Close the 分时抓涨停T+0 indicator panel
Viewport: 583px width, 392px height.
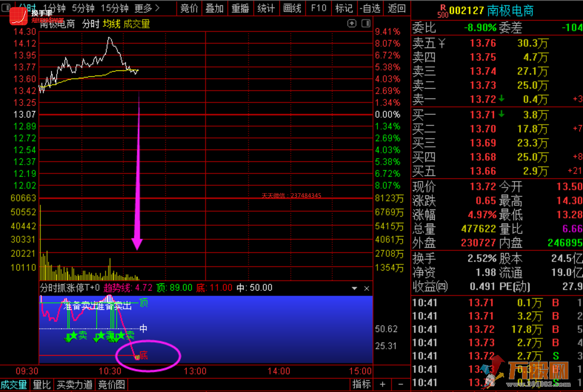(x=367, y=288)
